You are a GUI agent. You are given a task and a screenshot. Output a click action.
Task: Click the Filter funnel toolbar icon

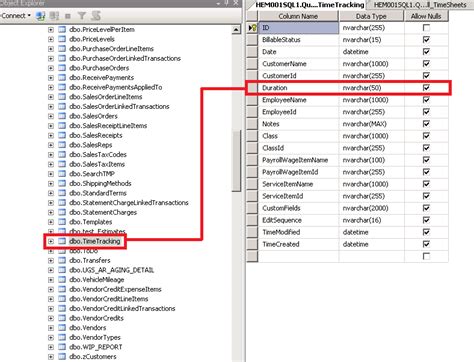click(x=82, y=16)
